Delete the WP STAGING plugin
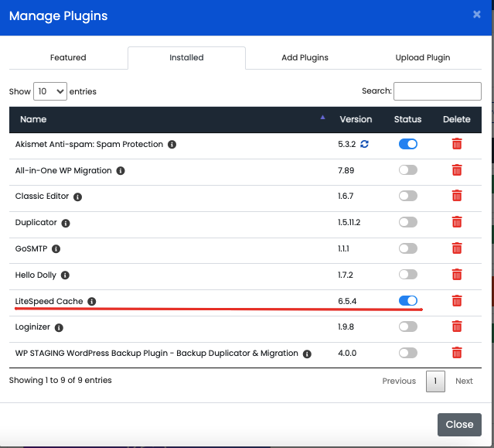 tap(457, 353)
